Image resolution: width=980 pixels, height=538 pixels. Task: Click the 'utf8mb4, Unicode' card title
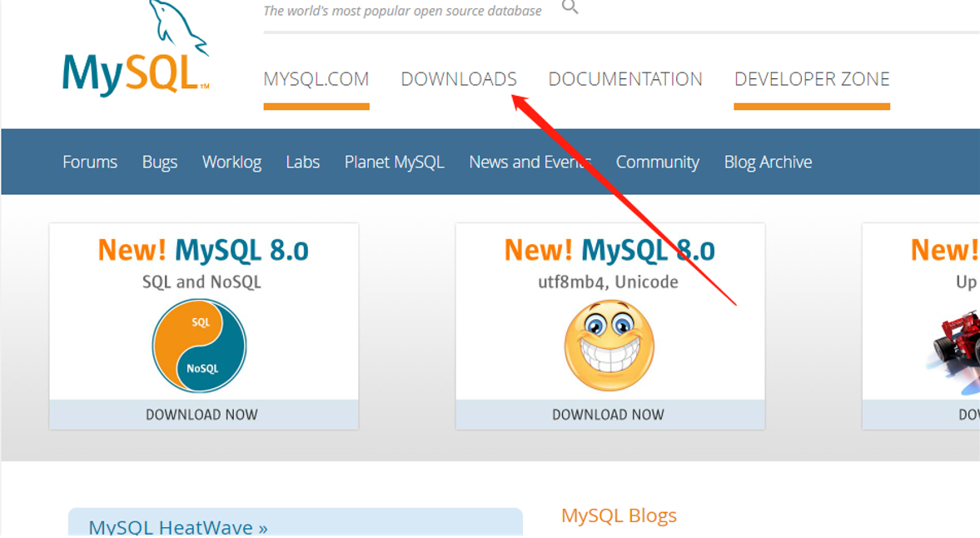(x=608, y=281)
